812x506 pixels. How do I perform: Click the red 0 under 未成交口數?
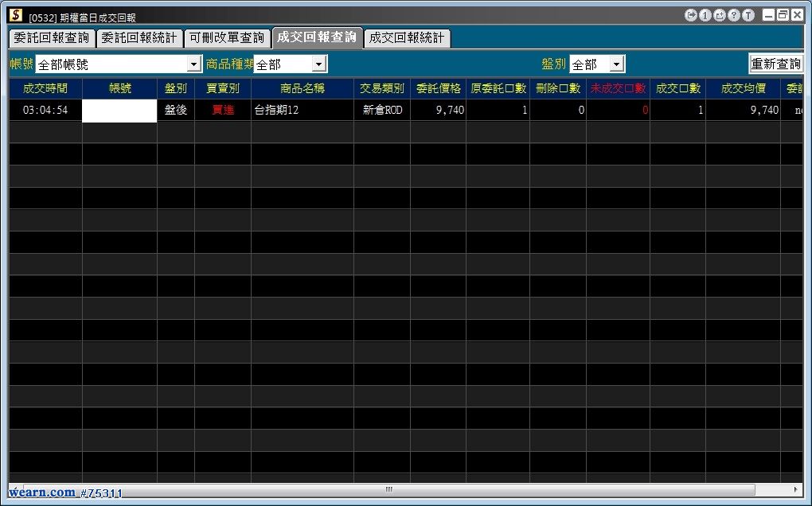[619, 111]
